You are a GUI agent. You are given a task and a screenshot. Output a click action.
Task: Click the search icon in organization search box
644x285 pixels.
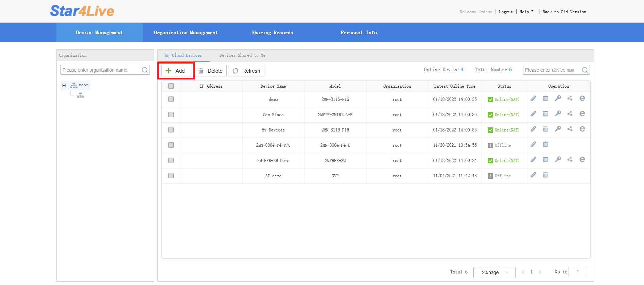pyautogui.click(x=145, y=70)
